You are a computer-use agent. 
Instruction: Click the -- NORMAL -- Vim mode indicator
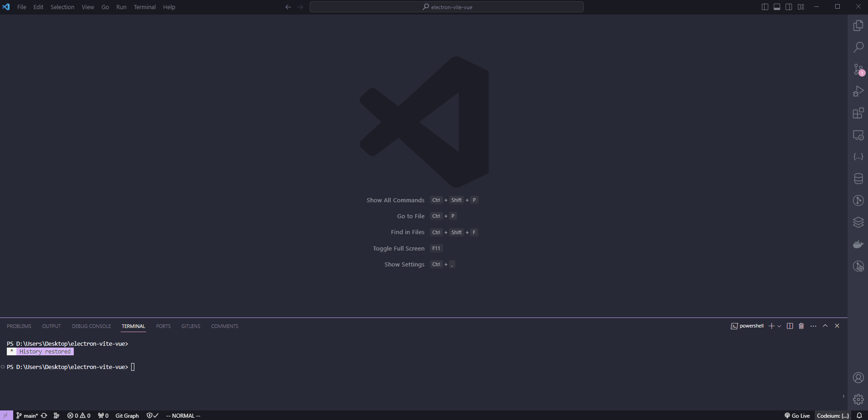(183, 415)
